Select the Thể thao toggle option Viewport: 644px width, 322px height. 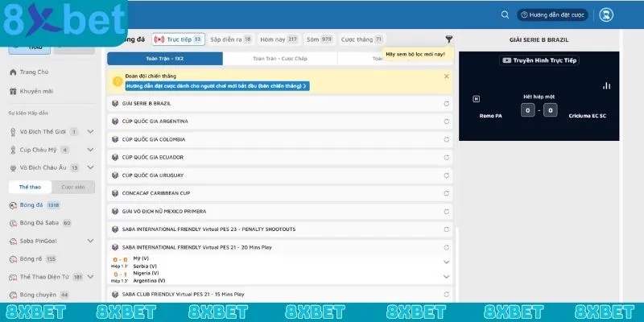click(31, 188)
